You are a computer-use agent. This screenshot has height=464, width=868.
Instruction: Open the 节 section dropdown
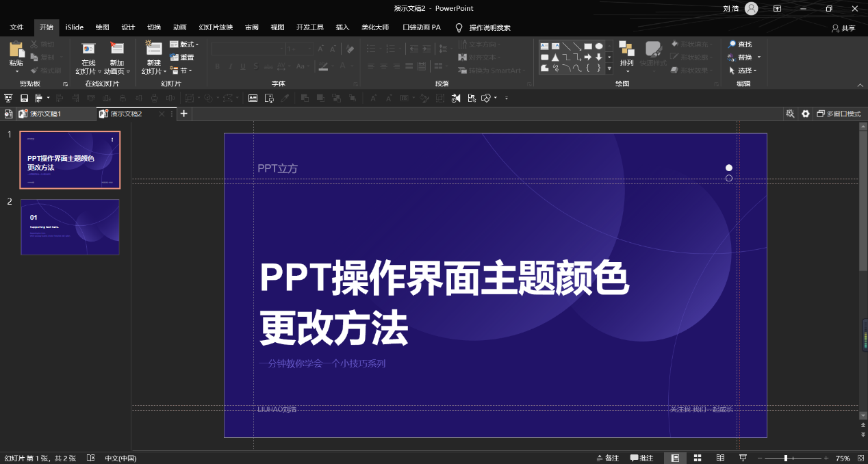point(181,70)
